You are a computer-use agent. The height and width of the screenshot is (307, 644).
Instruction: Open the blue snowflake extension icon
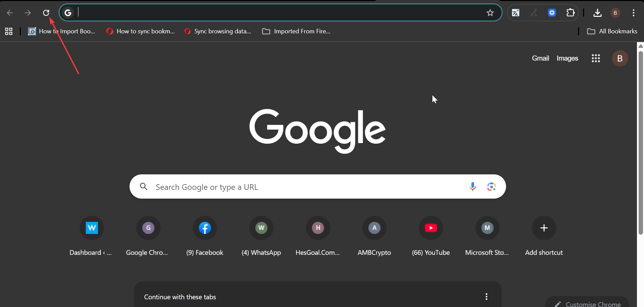tap(552, 13)
